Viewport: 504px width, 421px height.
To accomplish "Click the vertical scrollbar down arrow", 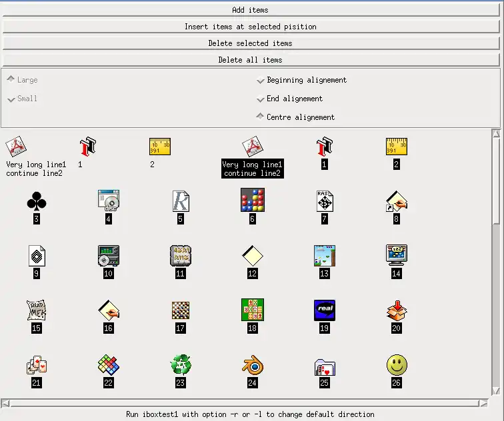I will point(496,391).
